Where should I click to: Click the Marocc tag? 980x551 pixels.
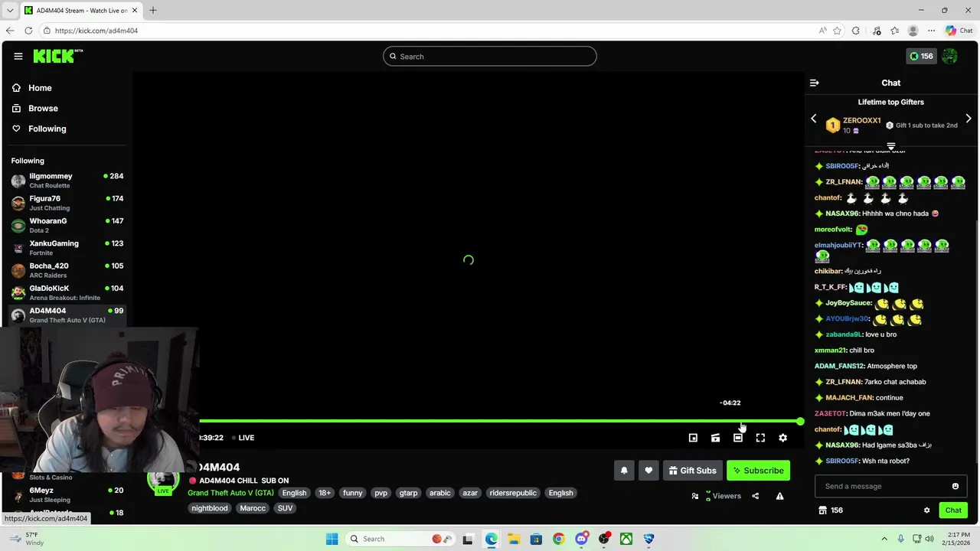253,508
